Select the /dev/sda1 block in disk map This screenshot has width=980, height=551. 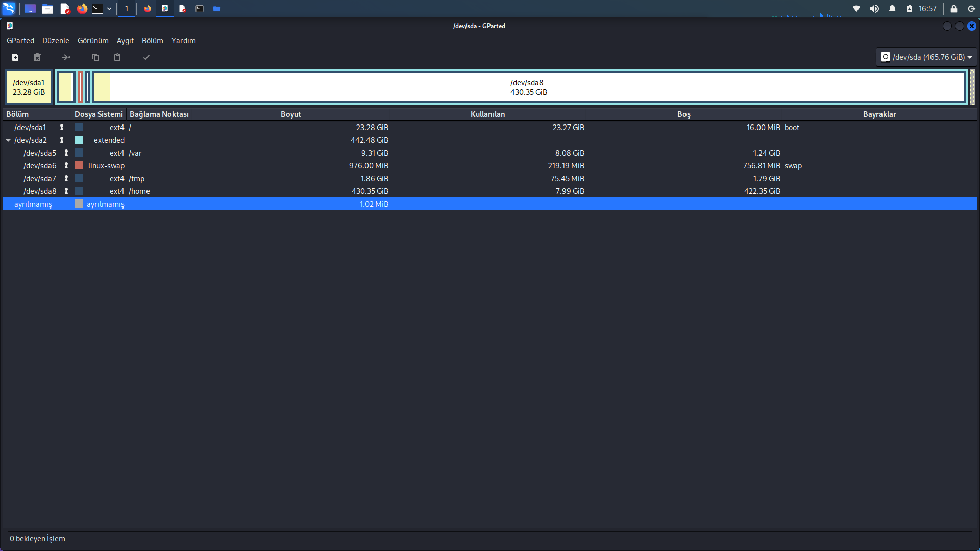point(29,87)
